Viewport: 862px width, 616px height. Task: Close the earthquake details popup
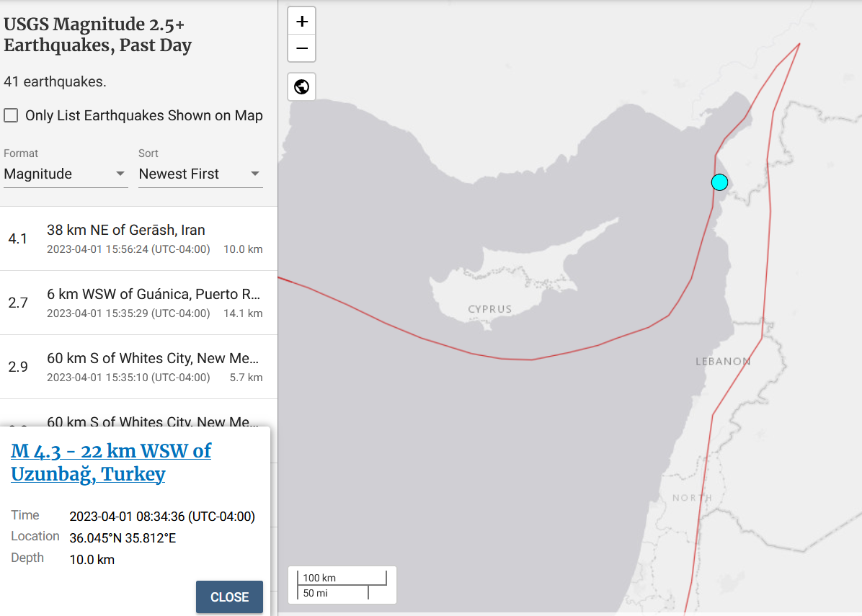pos(229,597)
